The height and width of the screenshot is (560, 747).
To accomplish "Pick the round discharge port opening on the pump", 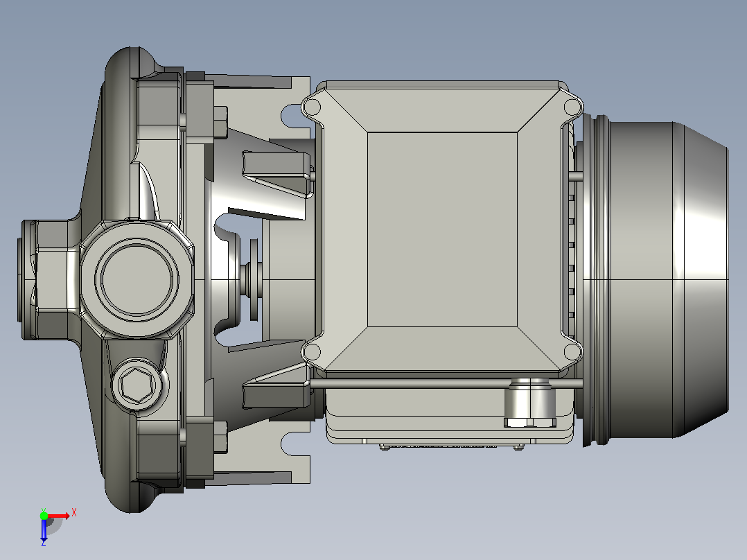I will 137,279.
